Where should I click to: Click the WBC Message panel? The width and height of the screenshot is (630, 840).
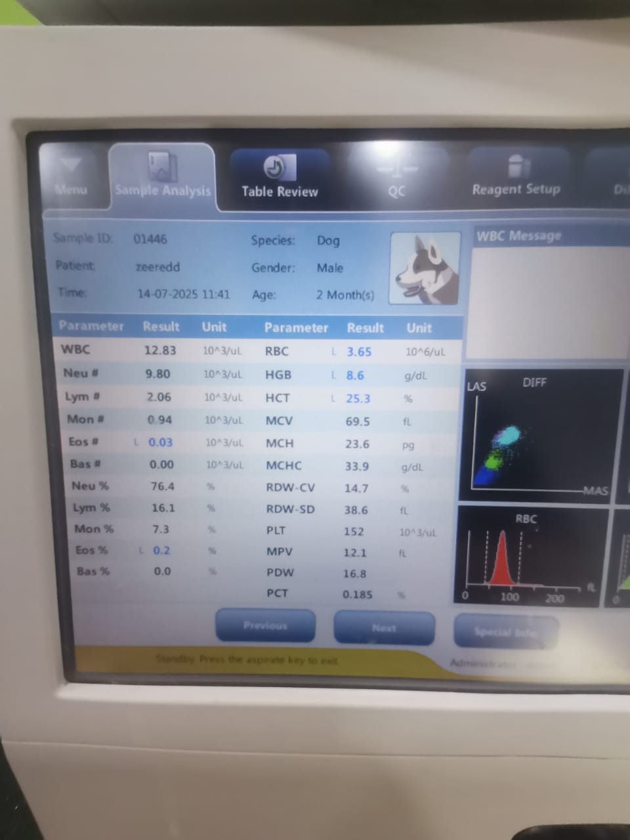(x=551, y=295)
